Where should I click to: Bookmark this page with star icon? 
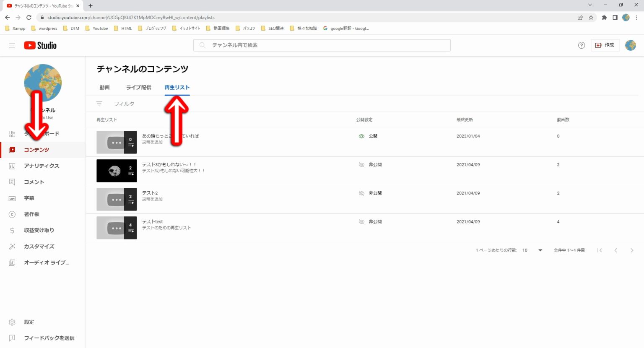(x=591, y=18)
